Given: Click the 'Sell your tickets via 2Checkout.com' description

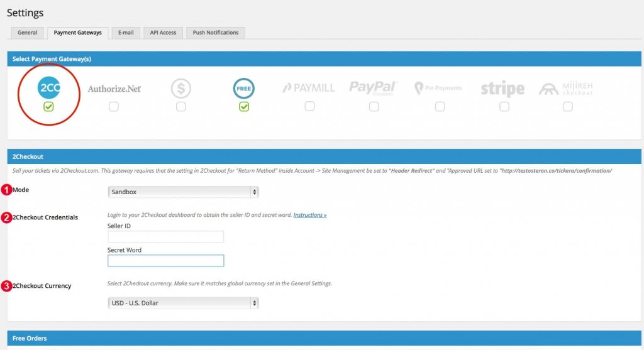Looking at the screenshot, I should pyautogui.click(x=312, y=171).
